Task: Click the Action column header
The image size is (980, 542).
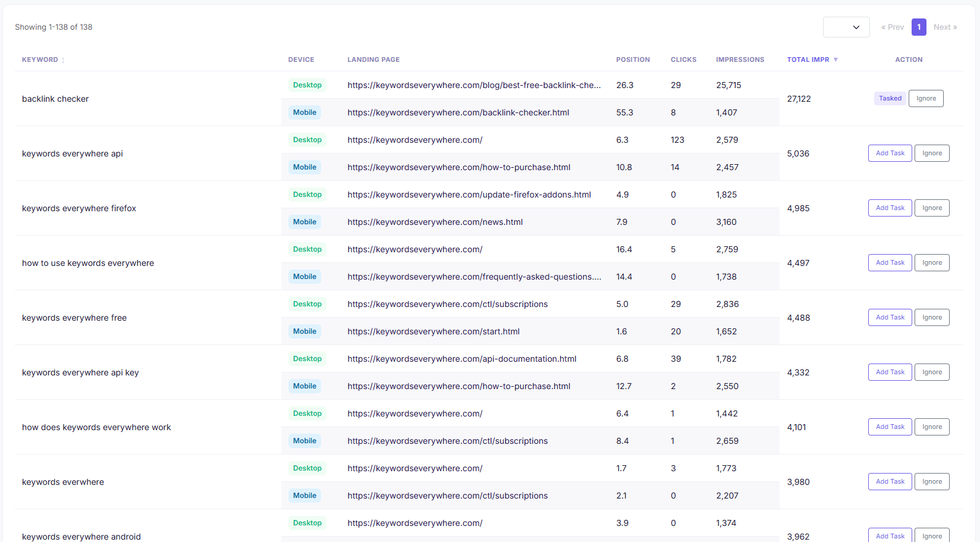Action: point(909,59)
